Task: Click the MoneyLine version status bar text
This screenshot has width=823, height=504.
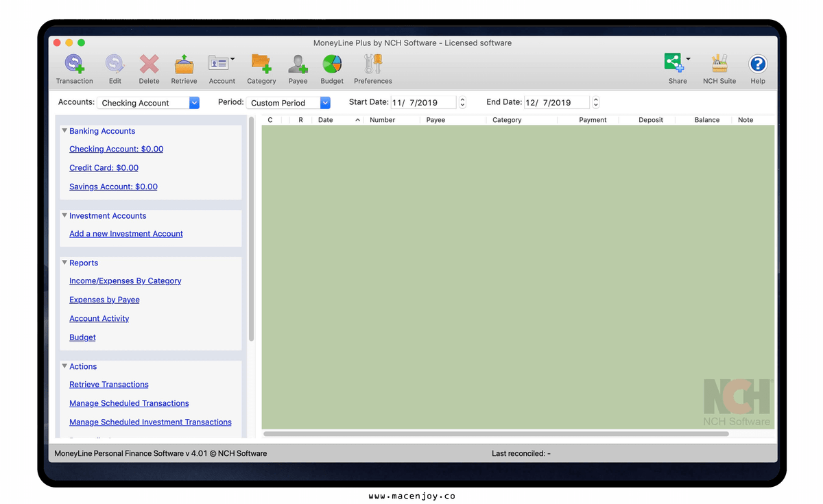Action: click(x=160, y=454)
